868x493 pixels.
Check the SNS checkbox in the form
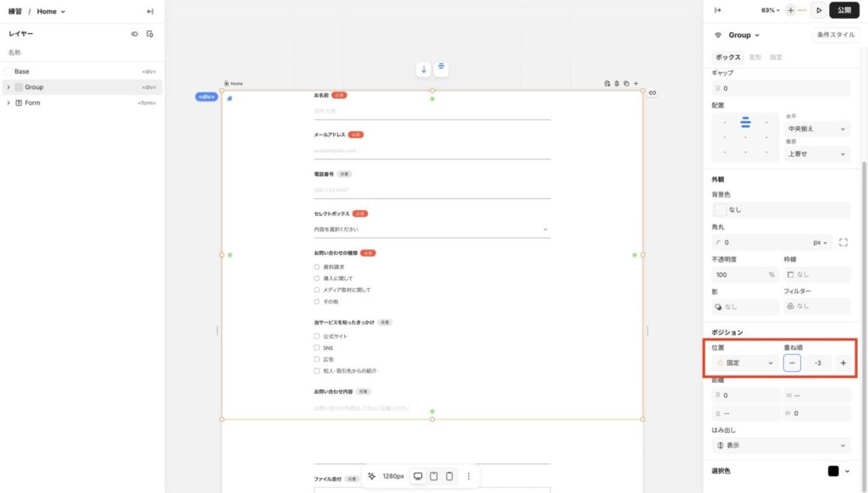pos(317,348)
